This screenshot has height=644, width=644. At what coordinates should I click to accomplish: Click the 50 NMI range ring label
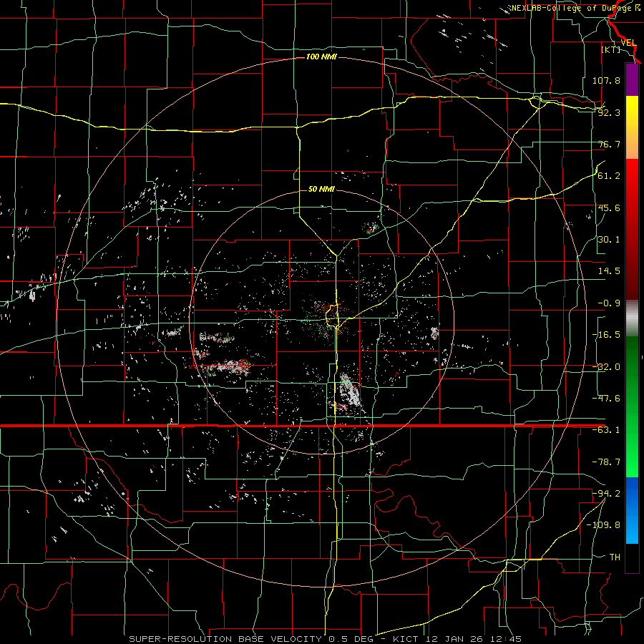pos(321,189)
